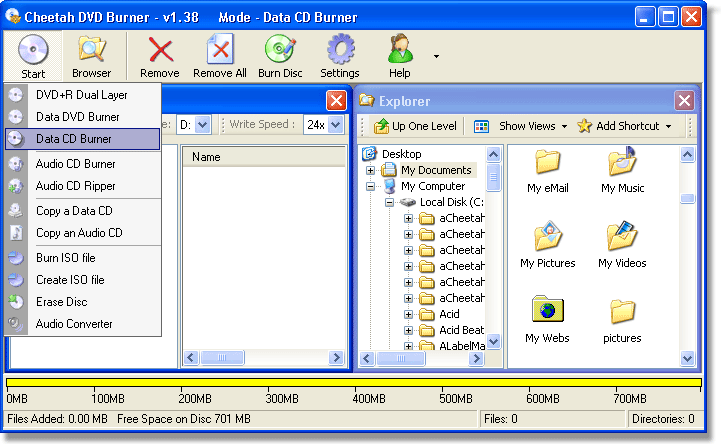Image resolution: width=721 pixels, height=444 pixels.
Task: Start burning with the Burn Disc icon
Action: [280, 50]
